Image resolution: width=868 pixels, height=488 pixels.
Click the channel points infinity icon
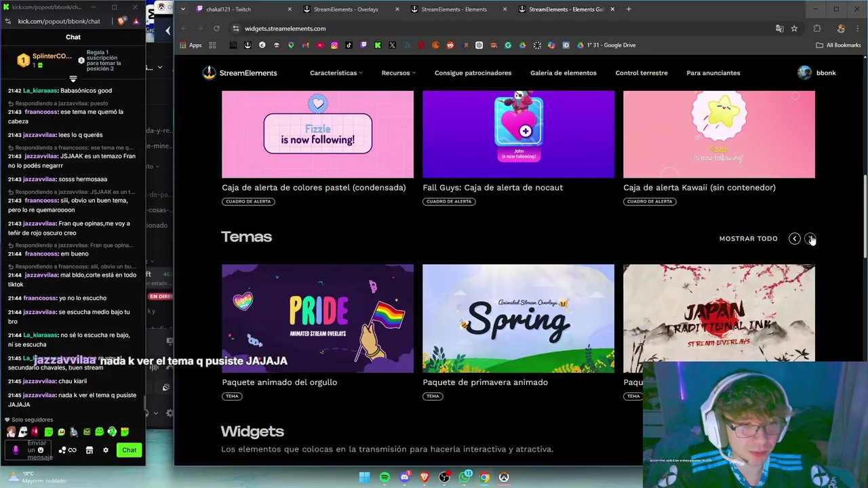coord(72,450)
